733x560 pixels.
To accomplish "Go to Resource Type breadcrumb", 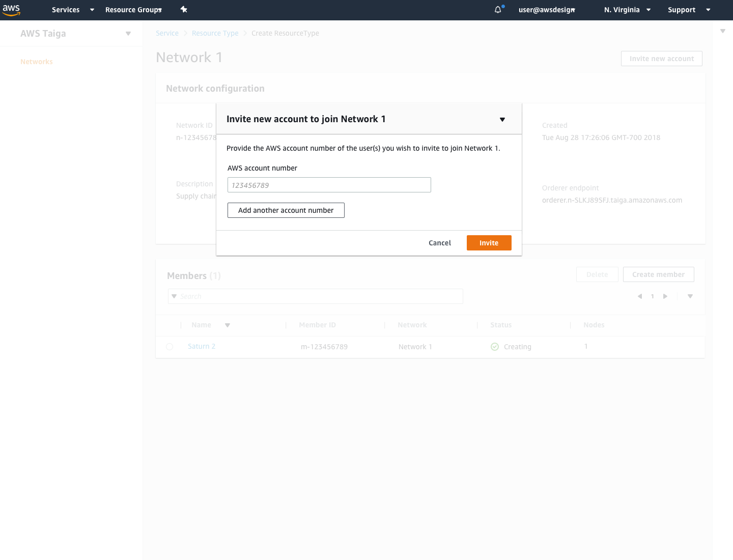I will click(x=215, y=33).
